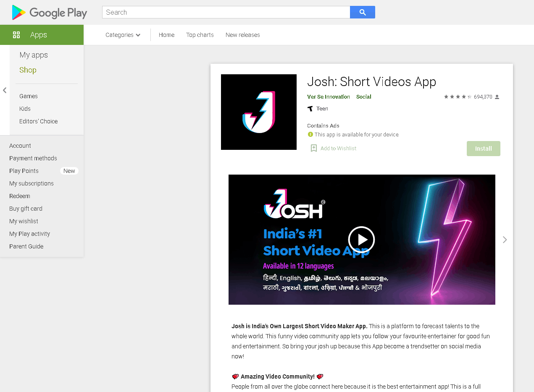Open the Kids section
The image size is (534, 392).
tap(25, 109)
